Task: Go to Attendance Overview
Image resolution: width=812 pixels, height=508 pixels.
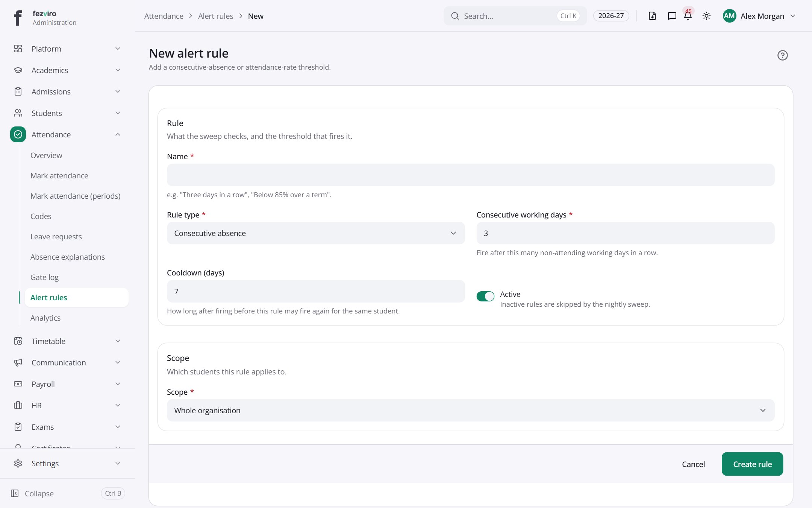Action: pos(46,155)
